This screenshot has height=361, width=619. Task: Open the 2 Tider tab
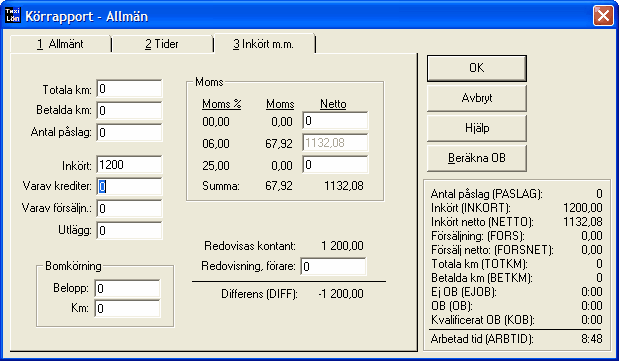[x=162, y=44]
